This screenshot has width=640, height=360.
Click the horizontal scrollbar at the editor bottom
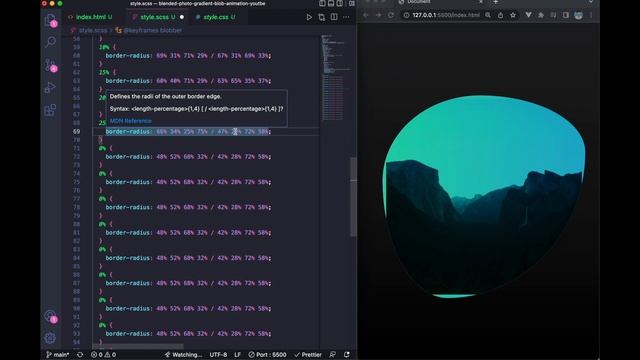pos(138,347)
